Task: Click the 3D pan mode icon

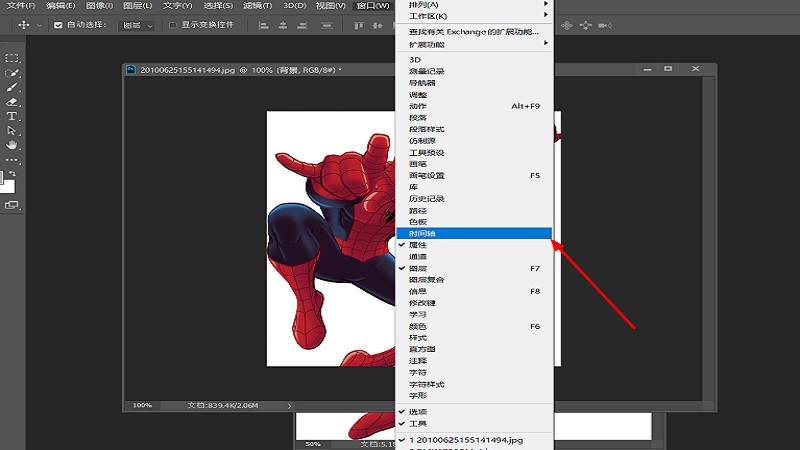Action: click(x=567, y=26)
